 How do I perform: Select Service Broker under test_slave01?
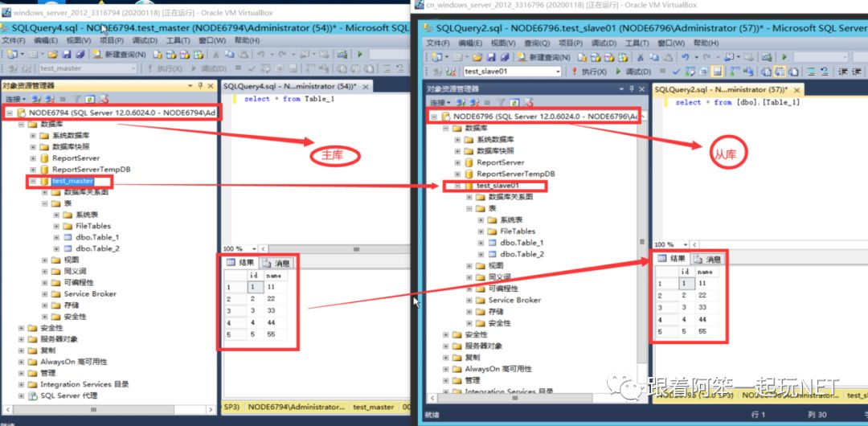click(514, 300)
